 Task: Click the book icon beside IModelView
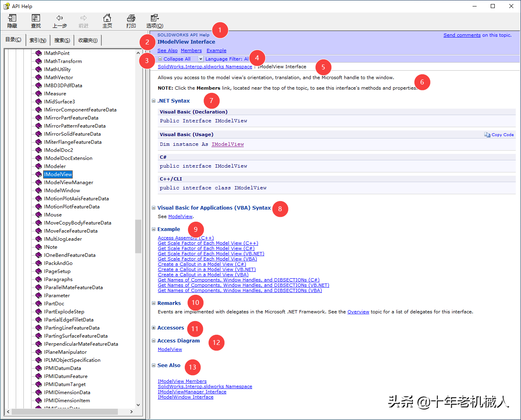[x=39, y=174]
